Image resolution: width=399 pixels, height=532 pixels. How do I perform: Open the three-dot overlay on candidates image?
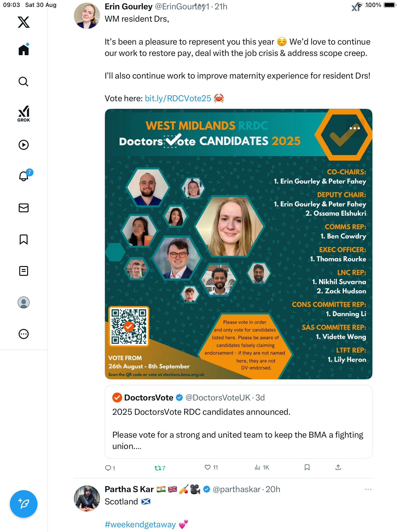coord(355,128)
